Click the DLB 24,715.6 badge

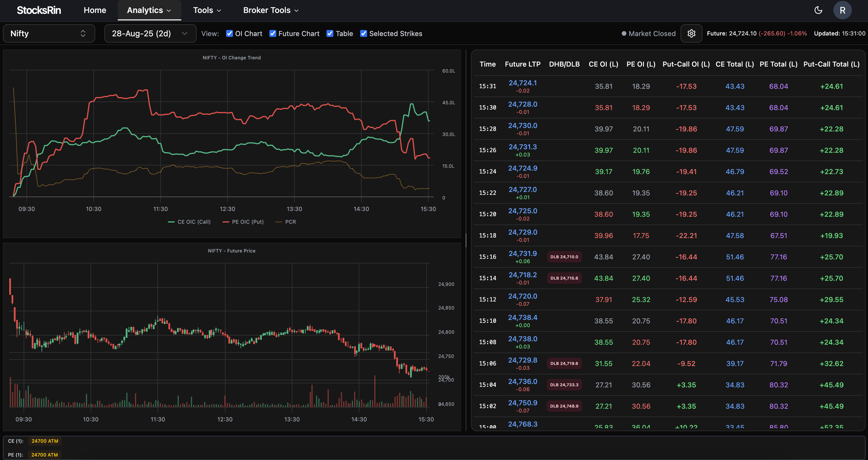(x=564, y=278)
